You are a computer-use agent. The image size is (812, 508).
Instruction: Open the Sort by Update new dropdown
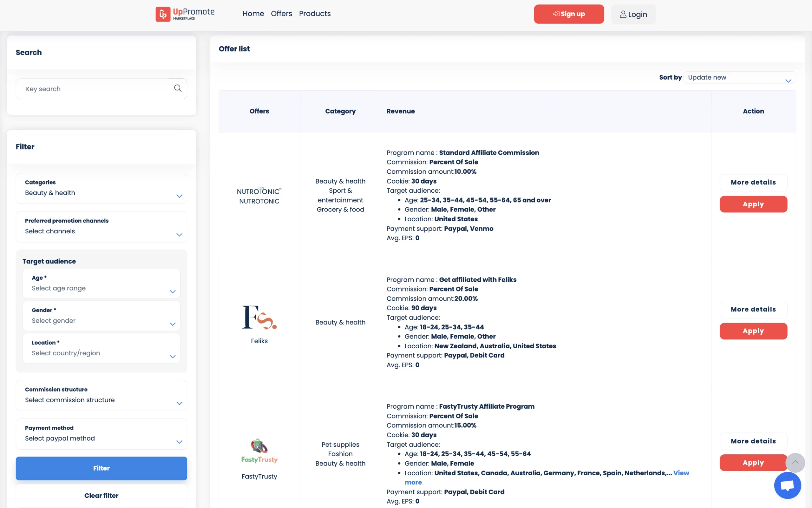pyautogui.click(x=740, y=77)
